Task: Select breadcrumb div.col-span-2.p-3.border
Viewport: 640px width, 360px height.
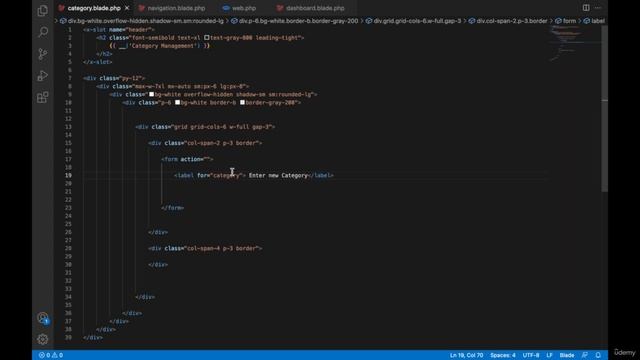Action: pos(507,21)
